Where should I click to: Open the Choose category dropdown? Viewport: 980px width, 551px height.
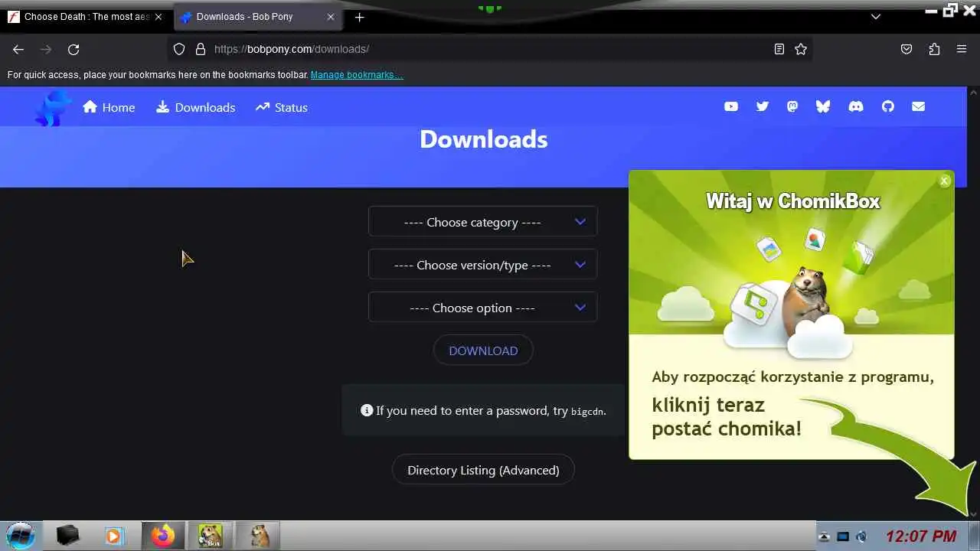click(482, 222)
